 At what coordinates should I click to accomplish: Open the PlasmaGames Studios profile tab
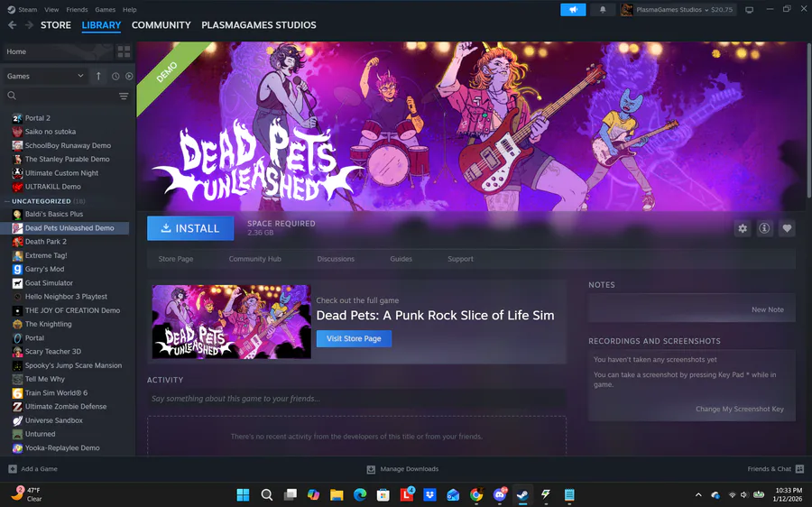click(x=258, y=25)
